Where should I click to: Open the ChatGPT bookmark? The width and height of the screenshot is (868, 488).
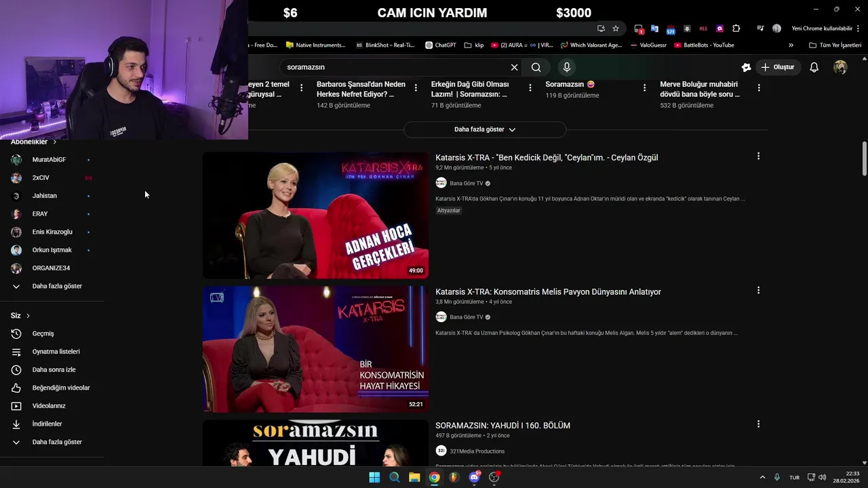click(440, 45)
